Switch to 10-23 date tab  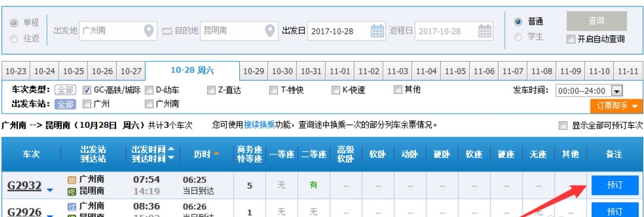click(x=16, y=71)
